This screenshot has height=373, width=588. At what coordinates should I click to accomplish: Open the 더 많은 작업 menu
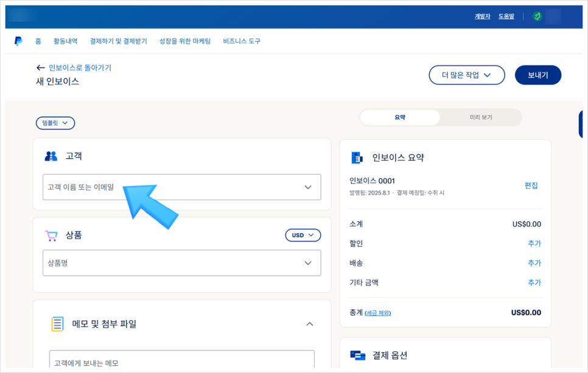[467, 75]
